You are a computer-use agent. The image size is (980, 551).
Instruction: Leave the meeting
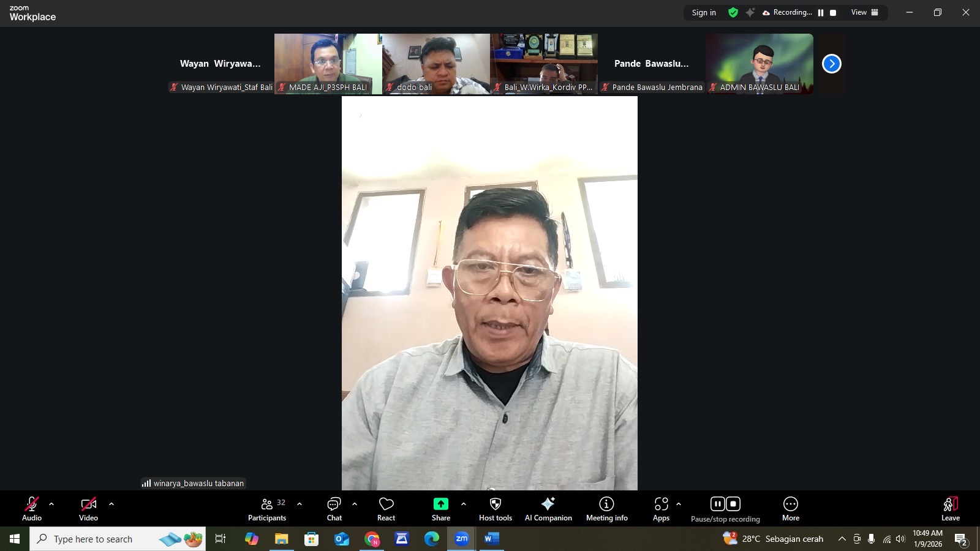click(950, 509)
